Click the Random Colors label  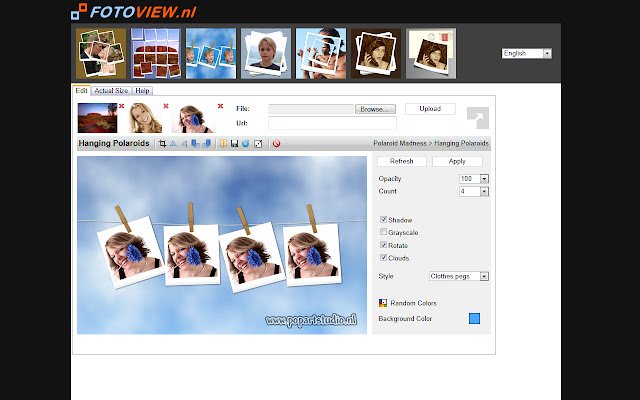pyautogui.click(x=413, y=303)
